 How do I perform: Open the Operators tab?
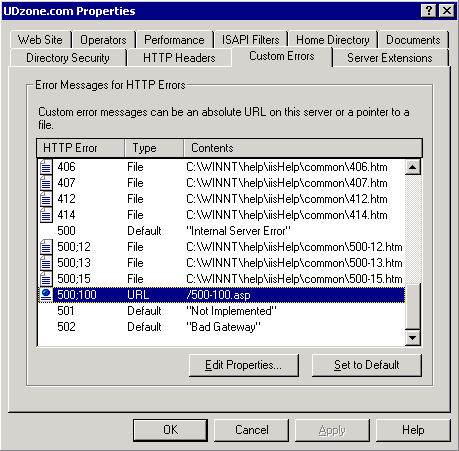[103, 40]
